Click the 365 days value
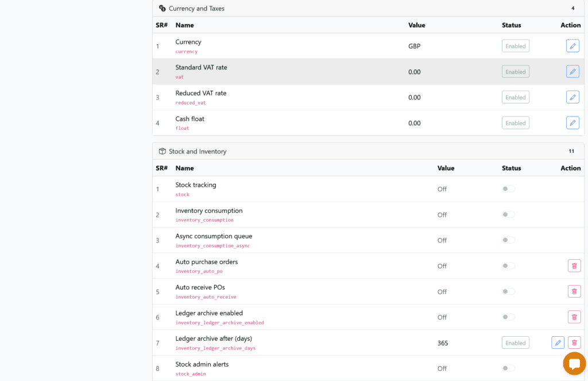The width and height of the screenshot is (588, 381). (443, 342)
